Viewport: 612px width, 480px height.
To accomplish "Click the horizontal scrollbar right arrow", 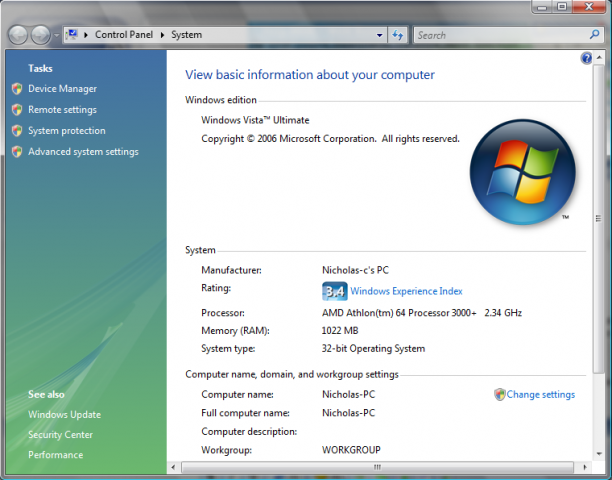I will click(x=585, y=467).
